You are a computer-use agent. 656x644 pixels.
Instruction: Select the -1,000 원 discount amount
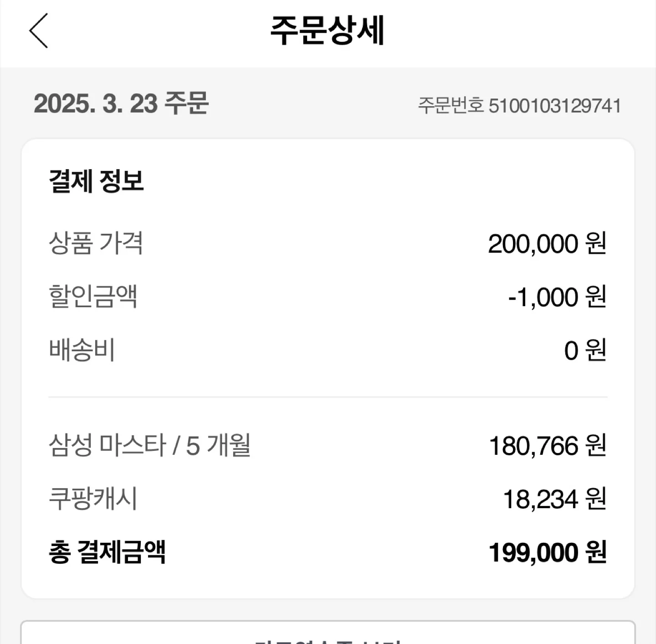[557, 297]
